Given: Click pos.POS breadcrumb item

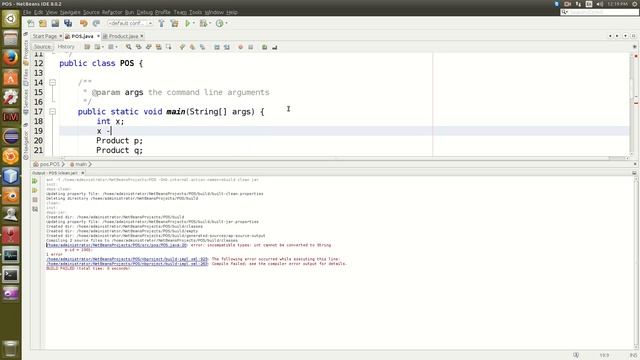Looking at the screenshot, I should coord(49,164).
